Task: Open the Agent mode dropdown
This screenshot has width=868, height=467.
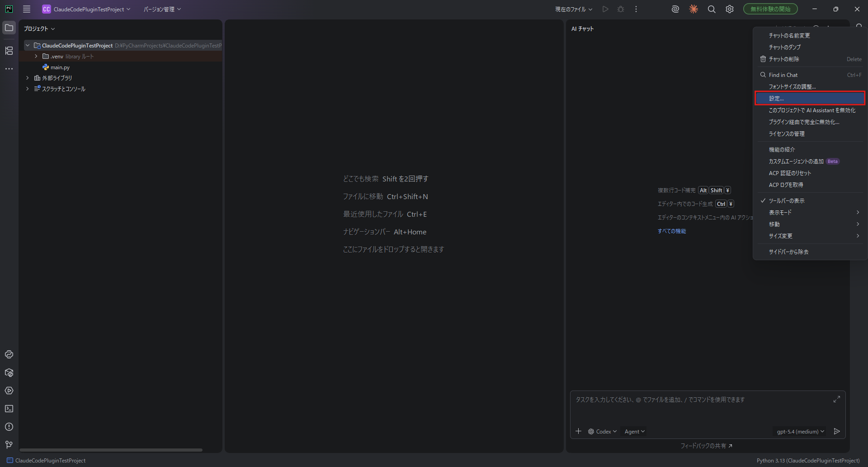Action: [x=634, y=431]
